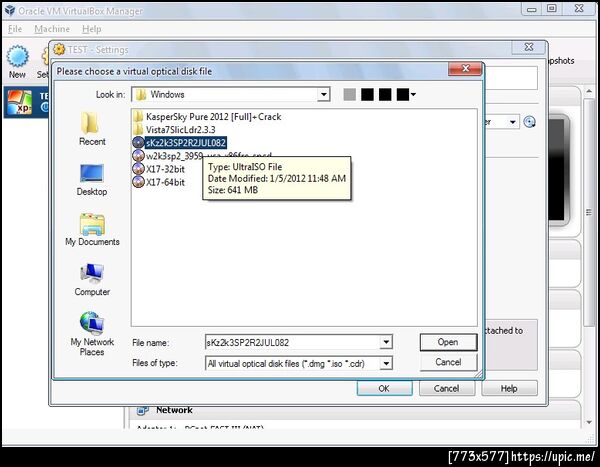Image resolution: width=600 pixels, height=467 pixels.
Task: Select KasperSky Pure 2012 folder
Action: pyautogui.click(x=207, y=116)
